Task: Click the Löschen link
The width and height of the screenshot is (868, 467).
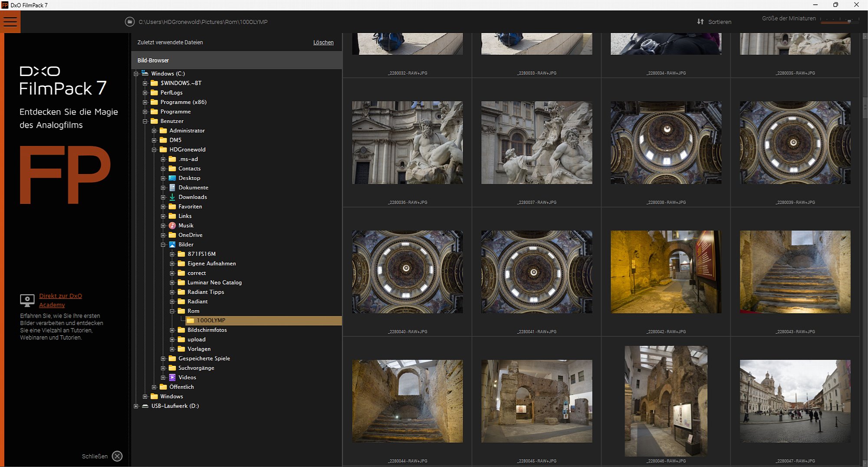Action: 323,43
